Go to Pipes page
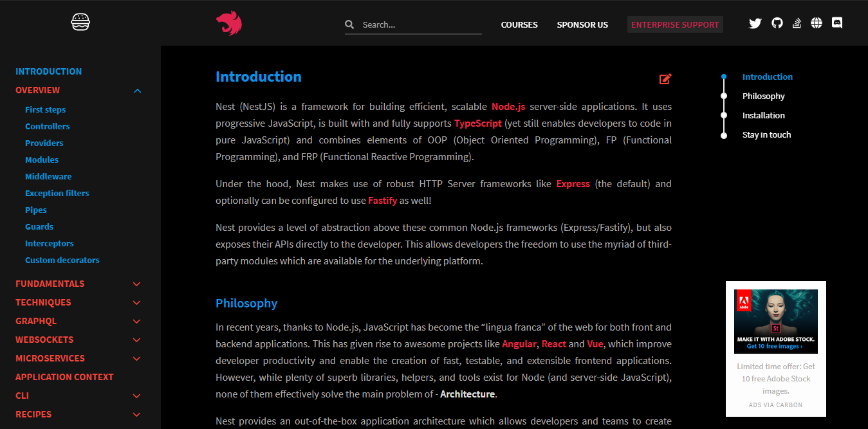The image size is (868, 429). point(36,210)
